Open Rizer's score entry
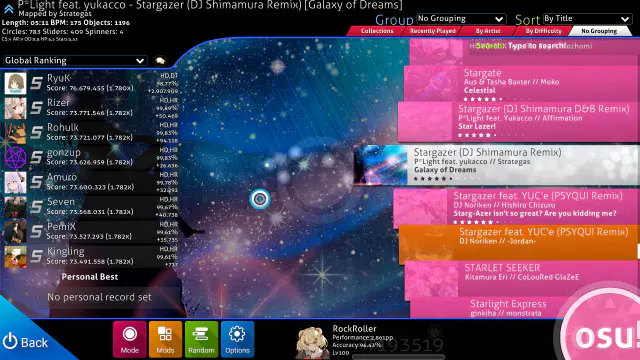 tap(91, 108)
